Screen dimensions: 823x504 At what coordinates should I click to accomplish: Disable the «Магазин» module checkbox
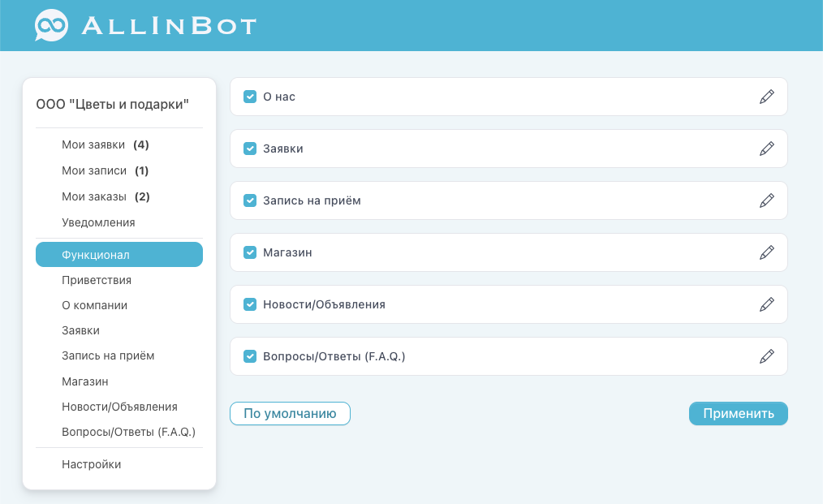tap(249, 252)
